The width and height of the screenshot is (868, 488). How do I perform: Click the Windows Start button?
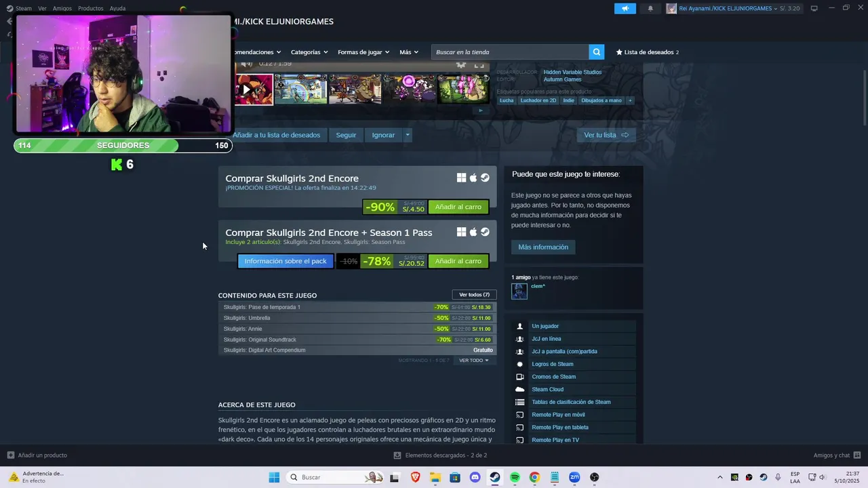[x=274, y=477]
